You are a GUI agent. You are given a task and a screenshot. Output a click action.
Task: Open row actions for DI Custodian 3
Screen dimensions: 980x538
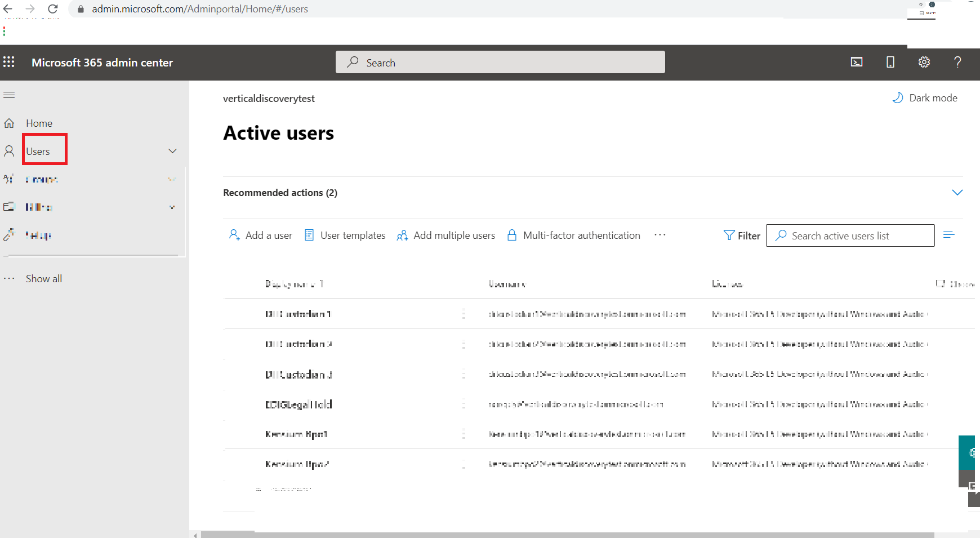464,374
